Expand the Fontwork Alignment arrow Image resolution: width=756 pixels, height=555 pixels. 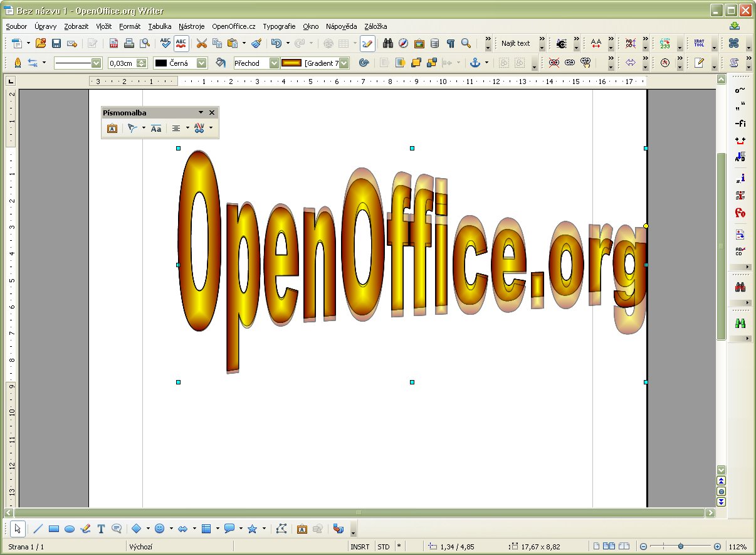click(187, 128)
